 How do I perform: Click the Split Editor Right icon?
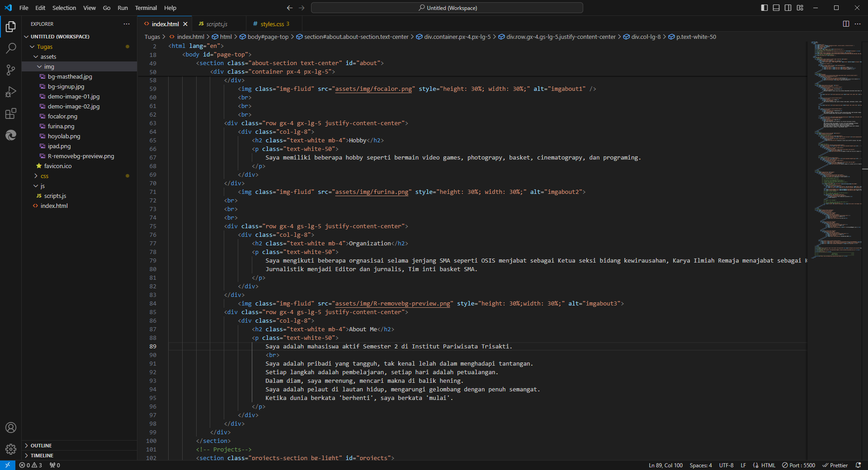click(846, 24)
